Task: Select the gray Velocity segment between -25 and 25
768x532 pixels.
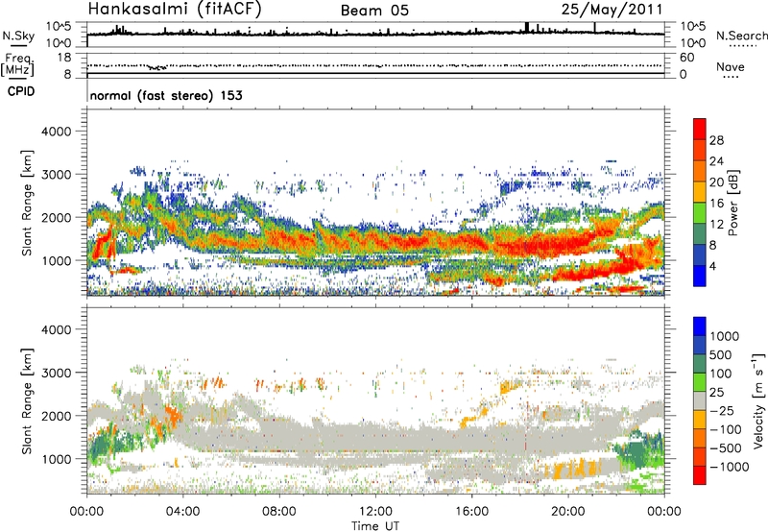Action: tap(700, 400)
